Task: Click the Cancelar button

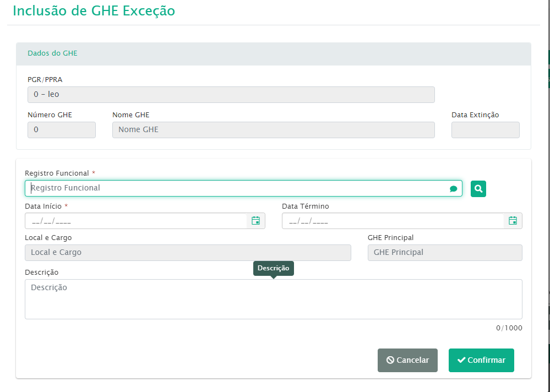Action: tap(407, 360)
